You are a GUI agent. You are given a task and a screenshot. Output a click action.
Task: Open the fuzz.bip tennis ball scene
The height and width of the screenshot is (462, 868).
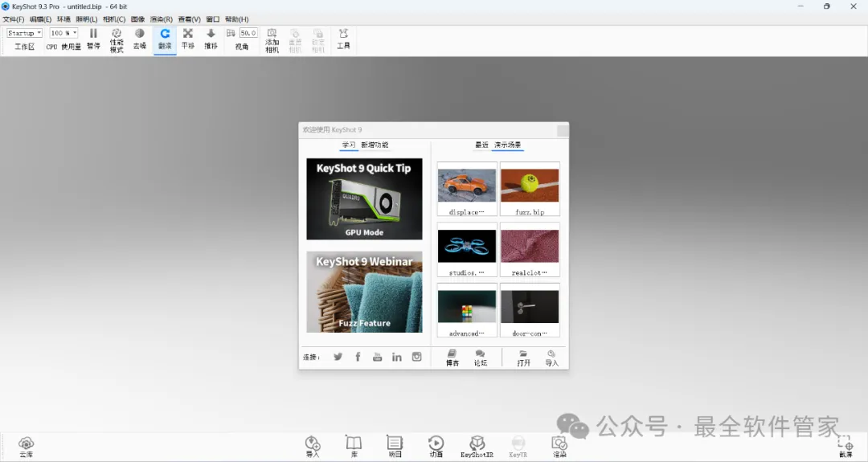[x=530, y=189]
